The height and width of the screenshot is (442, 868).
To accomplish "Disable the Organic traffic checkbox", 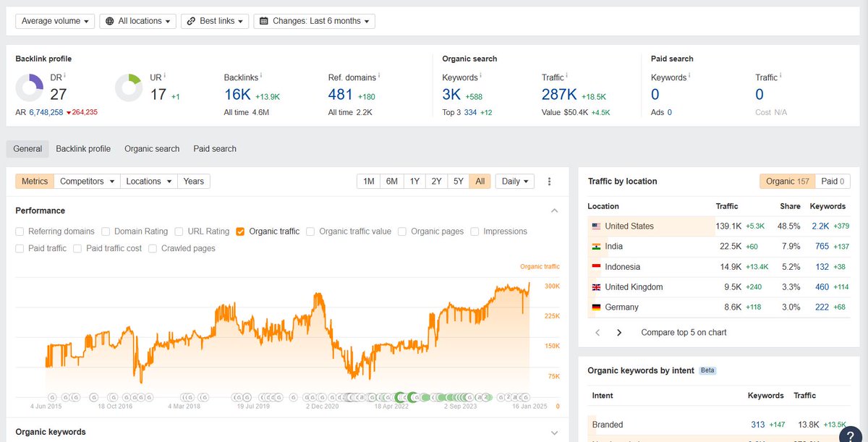I will 242,231.
